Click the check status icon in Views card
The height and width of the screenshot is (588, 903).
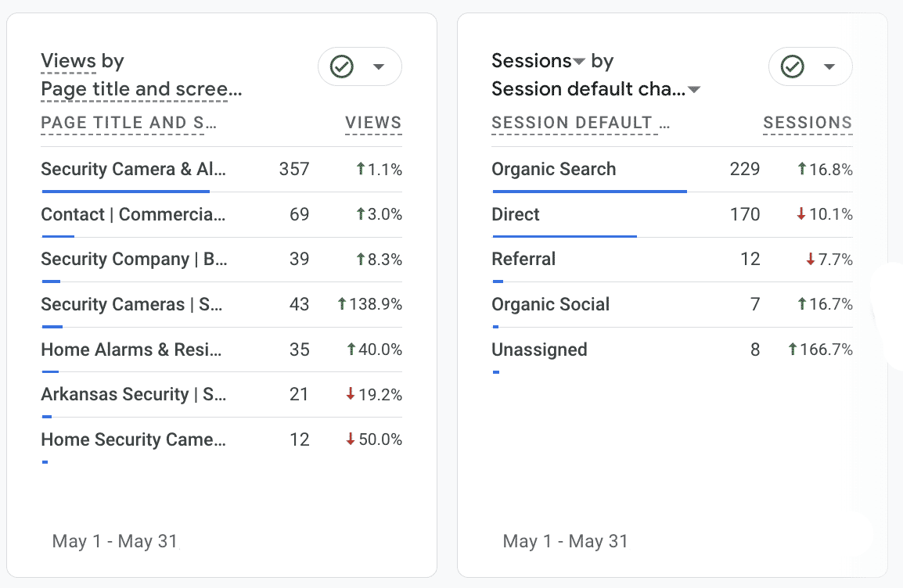coord(342,67)
